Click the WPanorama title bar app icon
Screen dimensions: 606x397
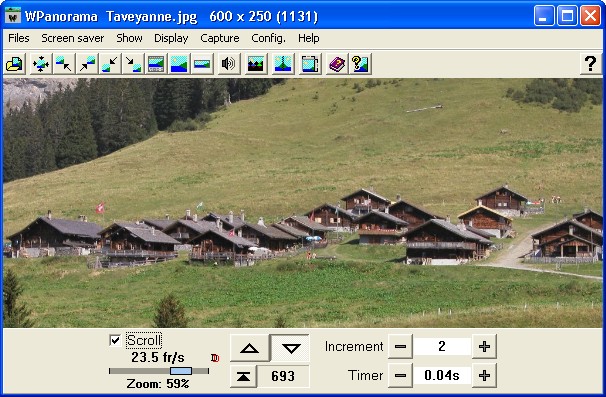(x=13, y=16)
